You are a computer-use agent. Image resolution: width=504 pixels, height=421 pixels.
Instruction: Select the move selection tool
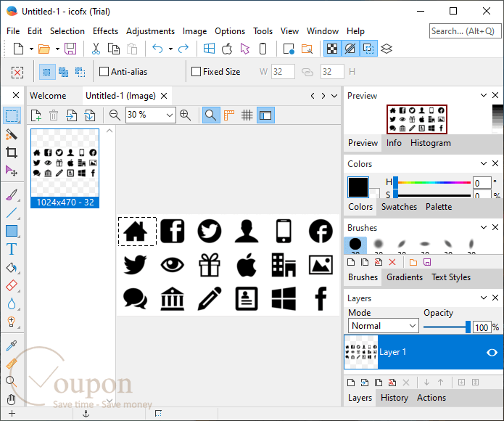coord(12,171)
